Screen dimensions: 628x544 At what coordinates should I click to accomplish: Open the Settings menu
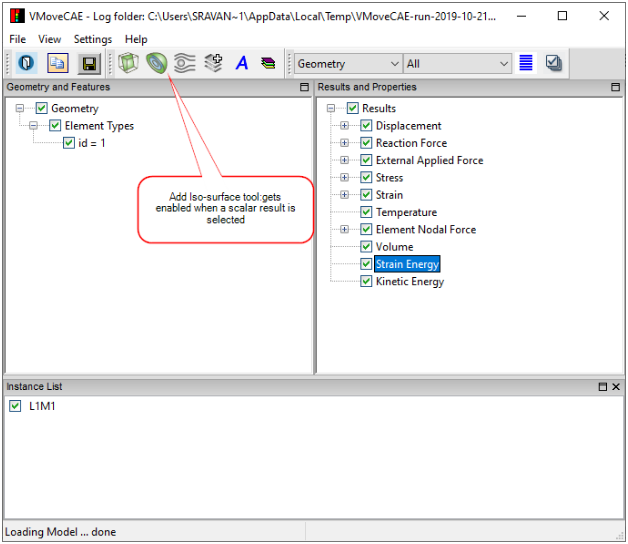click(x=93, y=39)
